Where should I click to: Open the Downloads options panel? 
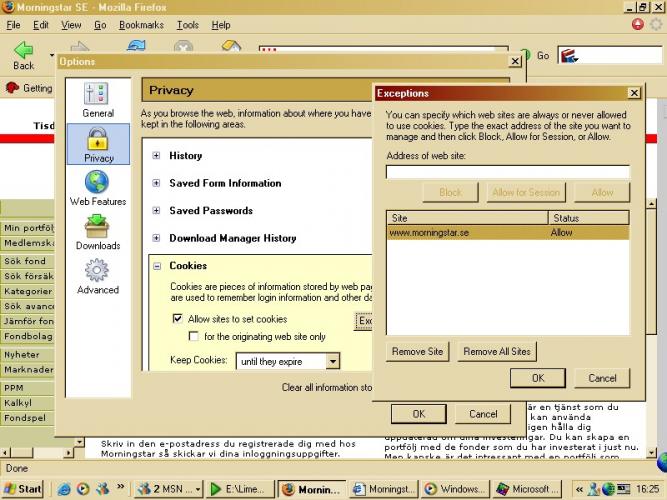(98, 232)
